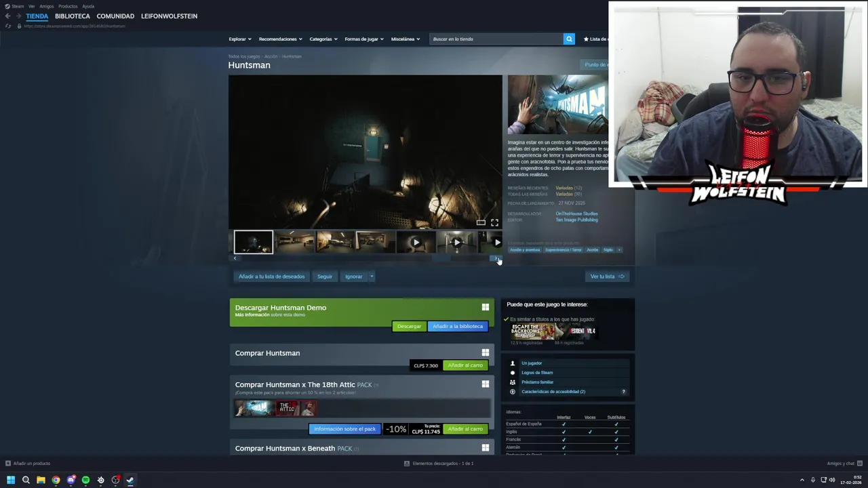Viewport: 868px width, 488px height.
Task: Switch to the BIBLIOTECA tab
Action: pos(73,16)
